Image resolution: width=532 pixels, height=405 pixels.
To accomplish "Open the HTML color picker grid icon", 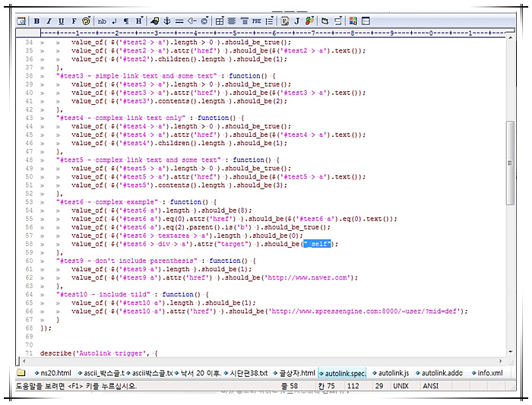I will [353, 21].
